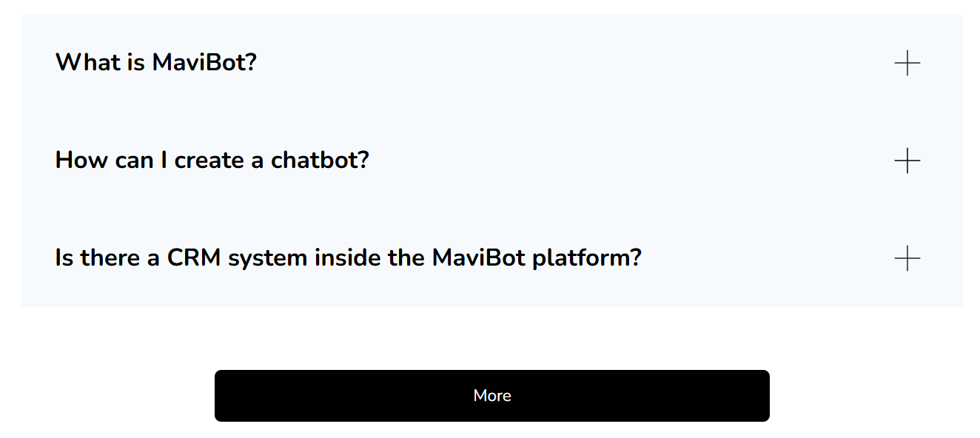The image size is (980, 438).
Task: Toggle the MaviBot question's cross icon
Action: 907,63
